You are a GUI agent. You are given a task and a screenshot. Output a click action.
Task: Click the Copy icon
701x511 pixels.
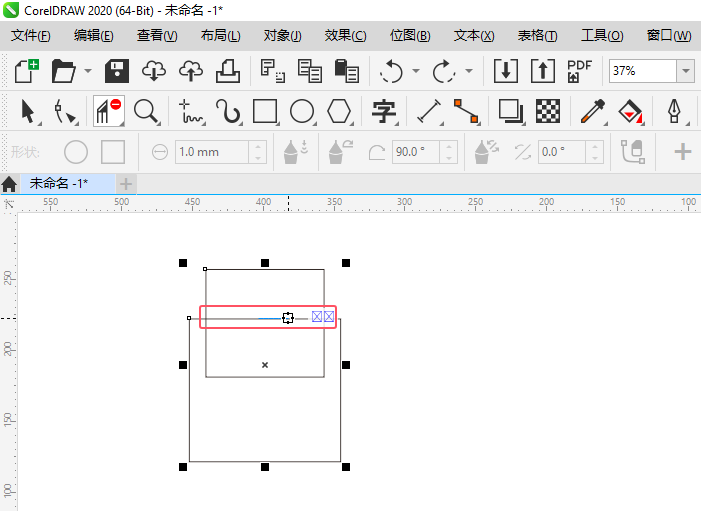click(x=310, y=71)
